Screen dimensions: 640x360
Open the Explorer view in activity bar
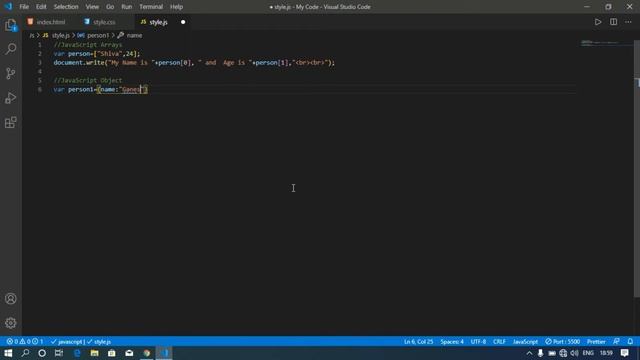tap(11, 25)
